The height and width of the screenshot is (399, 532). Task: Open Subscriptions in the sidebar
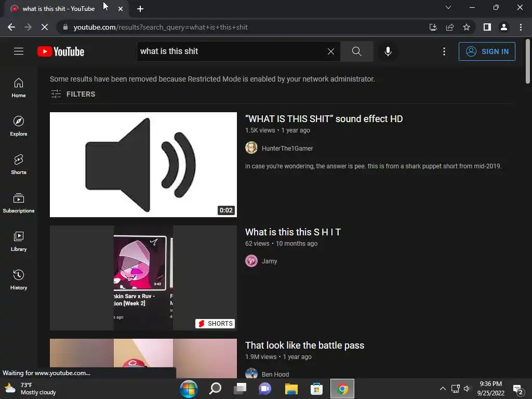click(x=19, y=203)
